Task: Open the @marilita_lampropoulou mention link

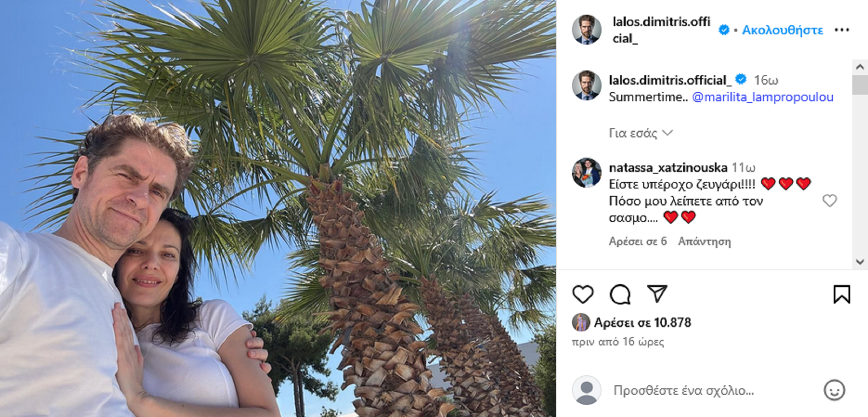Action: (763, 97)
